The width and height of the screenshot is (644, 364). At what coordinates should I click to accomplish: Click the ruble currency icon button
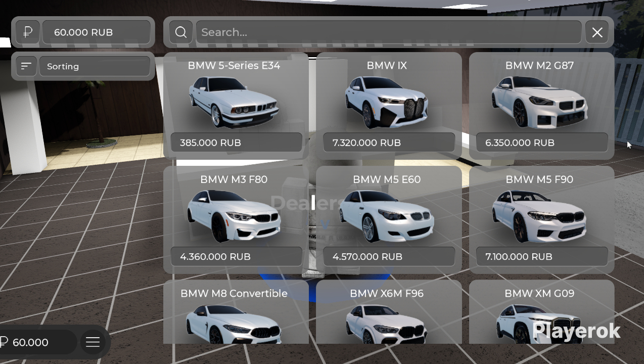pos(28,32)
